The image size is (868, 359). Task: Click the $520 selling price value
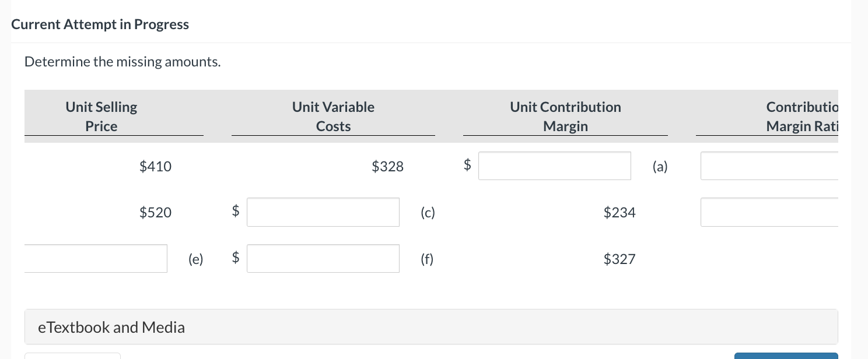click(155, 212)
